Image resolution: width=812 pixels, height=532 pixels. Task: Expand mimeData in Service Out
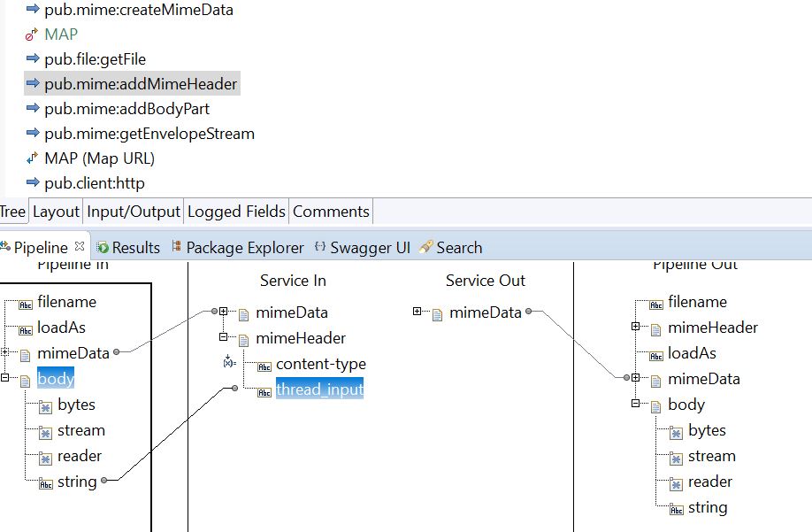click(x=417, y=312)
